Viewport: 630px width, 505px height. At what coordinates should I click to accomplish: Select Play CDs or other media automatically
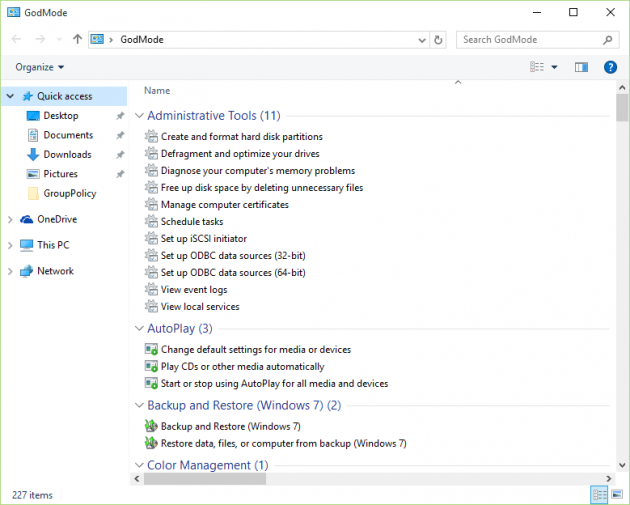pyautogui.click(x=242, y=367)
